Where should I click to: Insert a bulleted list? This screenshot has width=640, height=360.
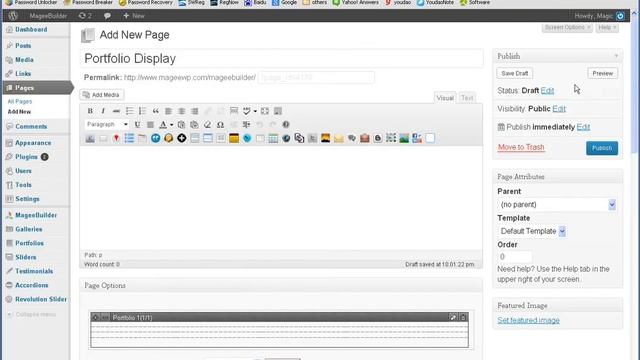click(129, 111)
